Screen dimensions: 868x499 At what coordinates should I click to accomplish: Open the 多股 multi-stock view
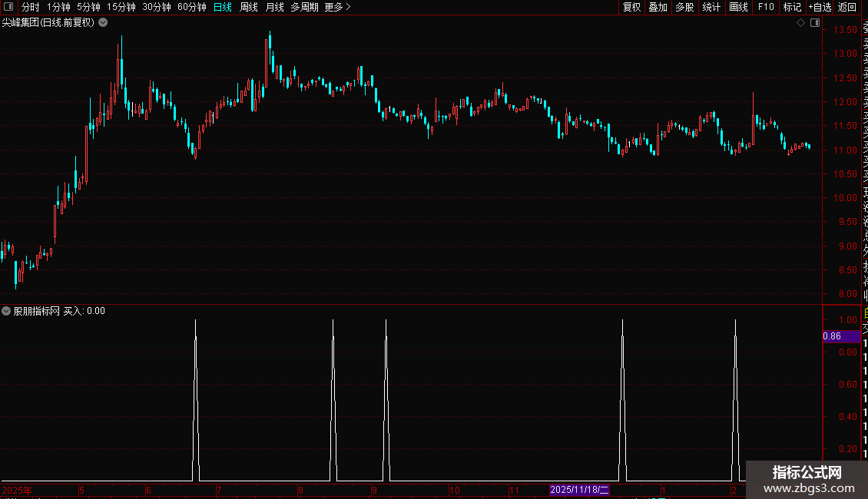(x=684, y=7)
